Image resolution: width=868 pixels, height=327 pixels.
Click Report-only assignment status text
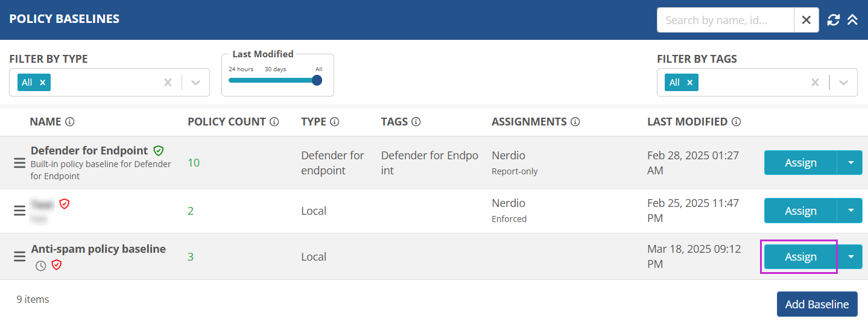point(515,171)
